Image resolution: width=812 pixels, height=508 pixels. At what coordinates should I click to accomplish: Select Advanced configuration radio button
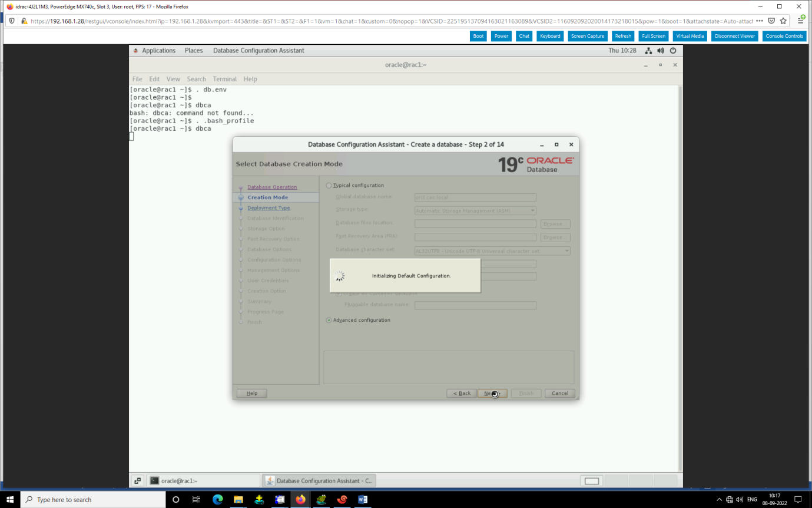coord(329,320)
